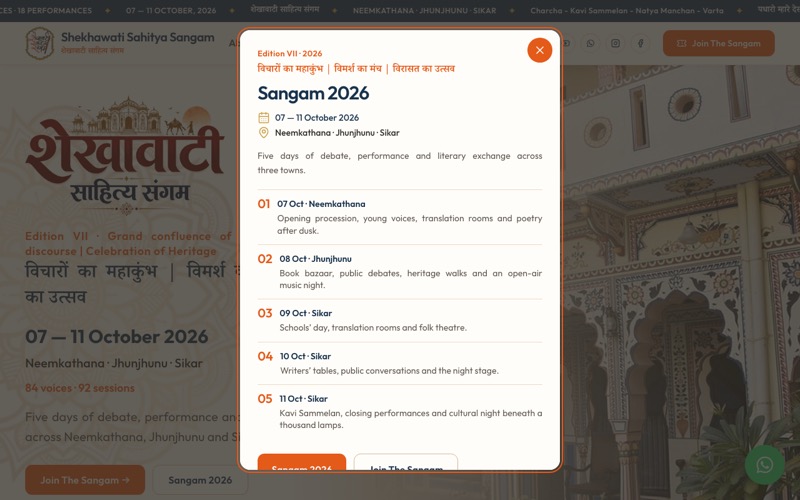Click the Schools' day description text
The height and width of the screenshot is (500, 800).
click(373, 328)
